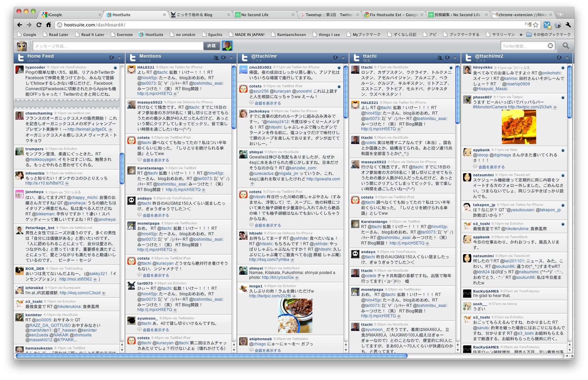Click the HootSuite owl logo icon
The width and height of the screenshot is (588, 380).
[22, 46]
